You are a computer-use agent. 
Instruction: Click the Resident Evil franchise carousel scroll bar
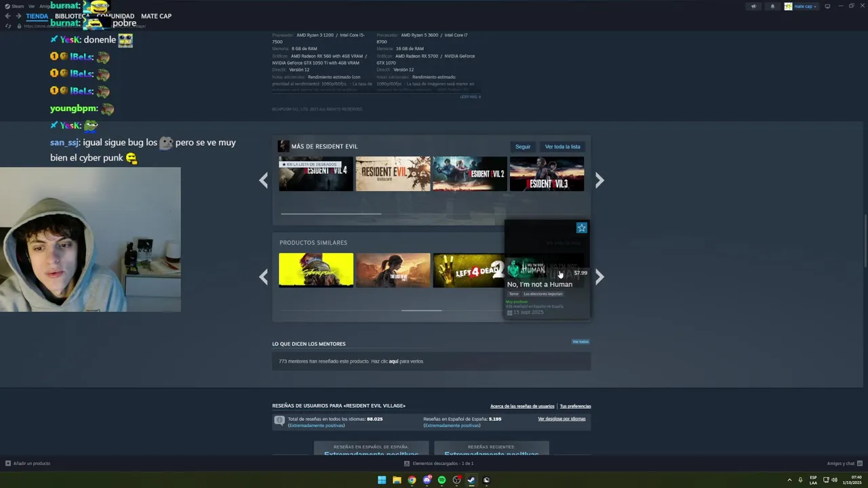331,213
